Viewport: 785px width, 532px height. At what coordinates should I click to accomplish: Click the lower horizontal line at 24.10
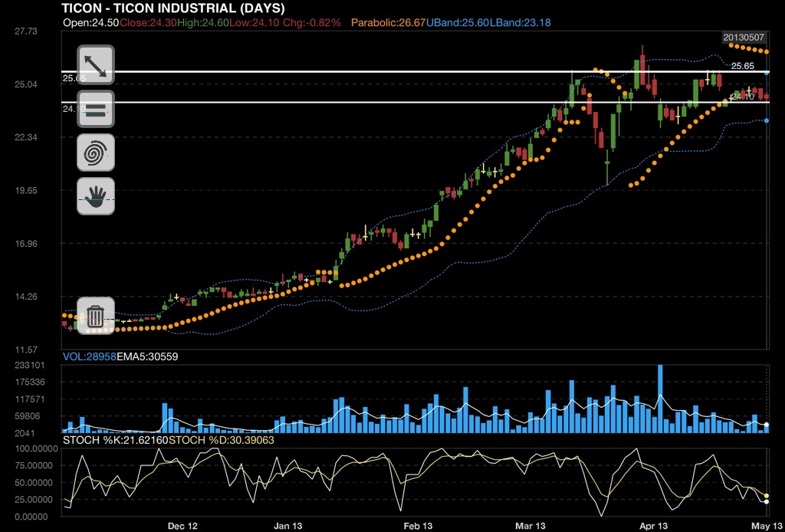[x=415, y=103]
